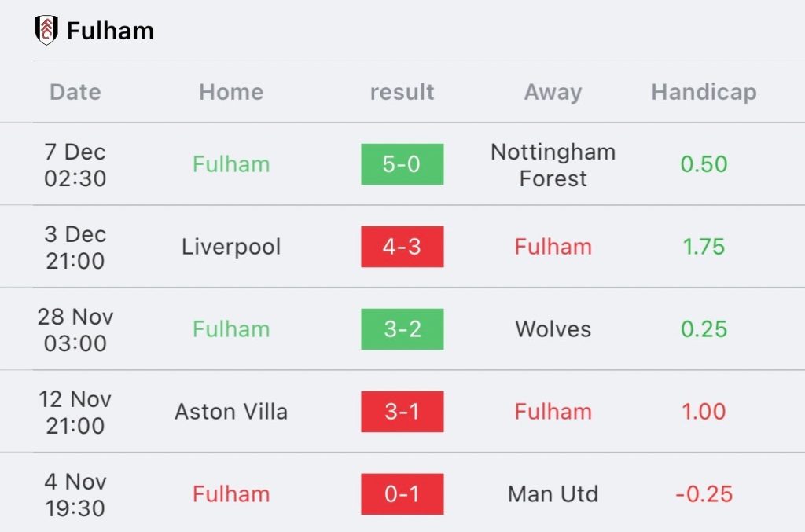Image resolution: width=805 pixels, height=532 pixels.
Task: Click the red 3-1 score badge
Action: tap(402, 412)
